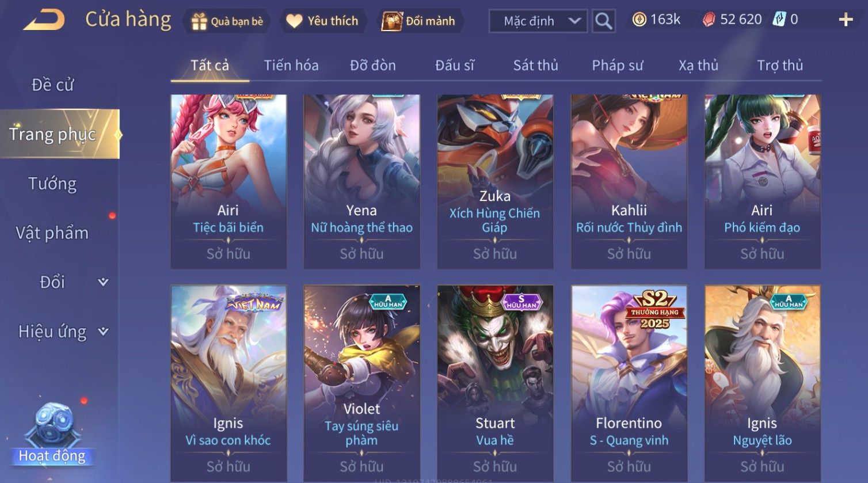Screen dimensions: 868x483
Task: Switch to the Tiến hóa tab
Action: (x=291, y=66)
